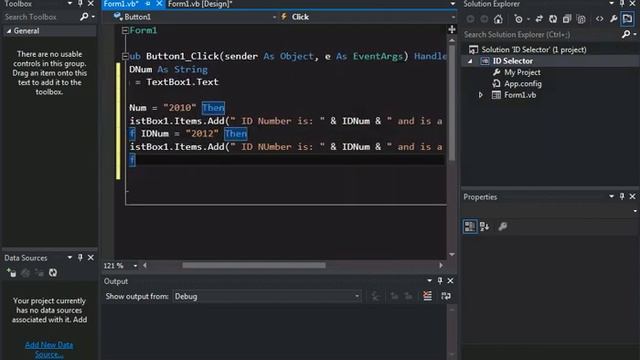This screenshot has height=360, width=640.
Task: Click the Search Toolbox magnifier icon
Action: tap(84, 17)
